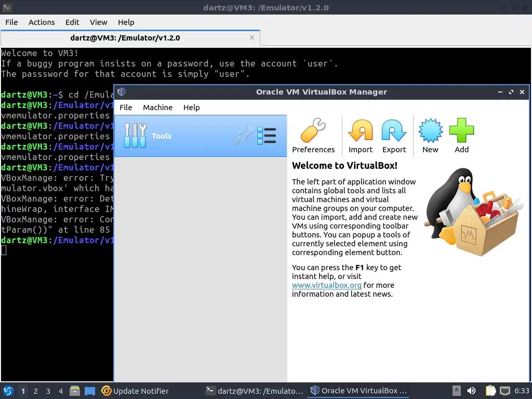The image size is (532, 399).
Task: Switch to workspace 4
Action: point(61,391)
